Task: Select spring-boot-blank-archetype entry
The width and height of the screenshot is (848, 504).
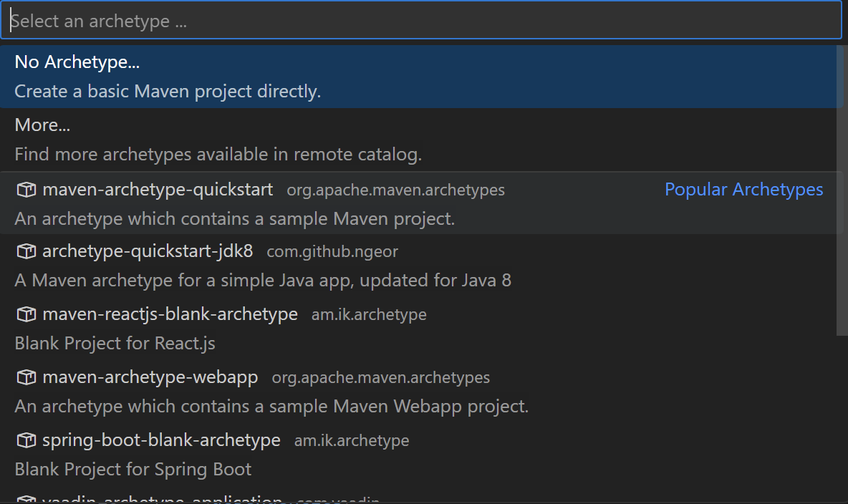Action: [420, 455]
